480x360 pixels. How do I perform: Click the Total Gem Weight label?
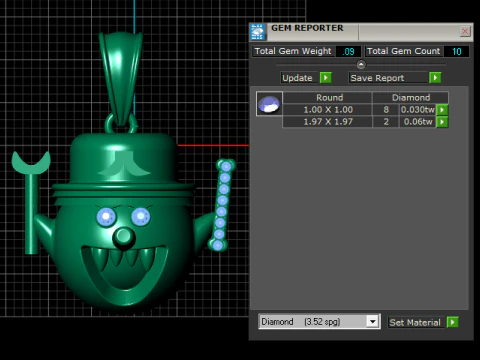coord(293,51)
